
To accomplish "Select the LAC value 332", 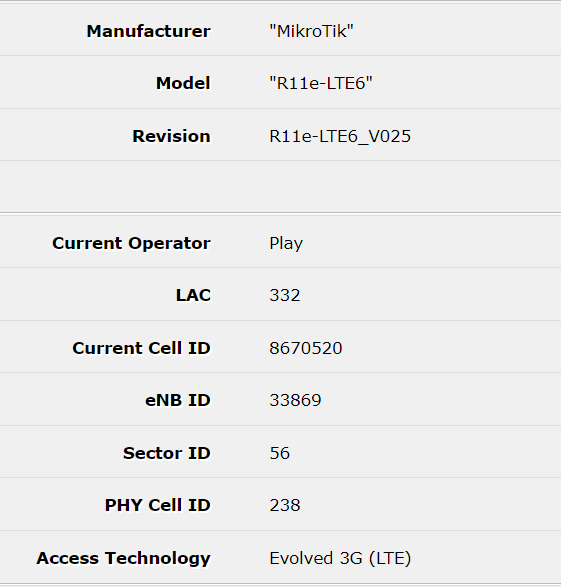I will [285, 295].
